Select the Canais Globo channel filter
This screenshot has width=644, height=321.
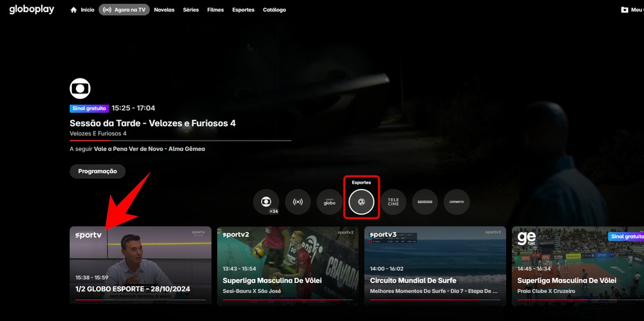[x=329, y=202]
